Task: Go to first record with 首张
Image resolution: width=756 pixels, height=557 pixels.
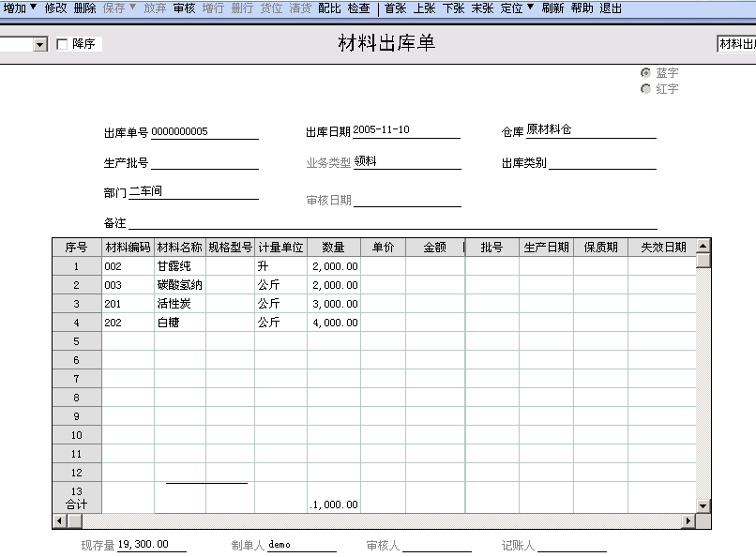Action: (396, 8)
